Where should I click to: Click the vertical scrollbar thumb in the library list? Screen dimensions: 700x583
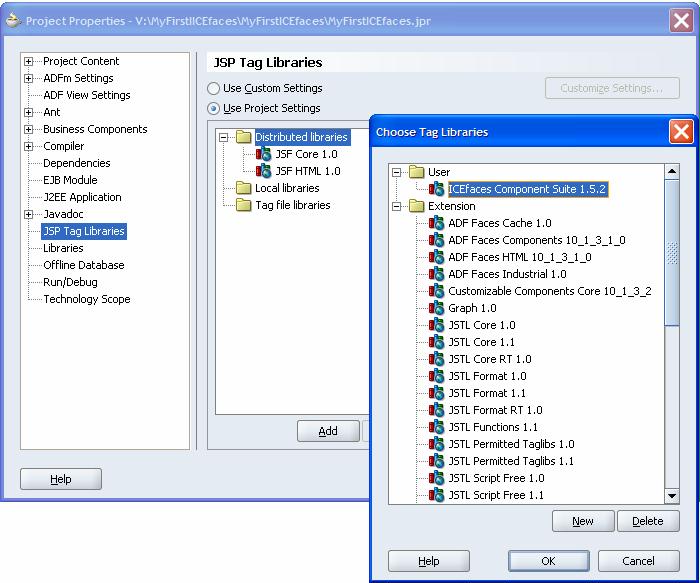(672, 253)
